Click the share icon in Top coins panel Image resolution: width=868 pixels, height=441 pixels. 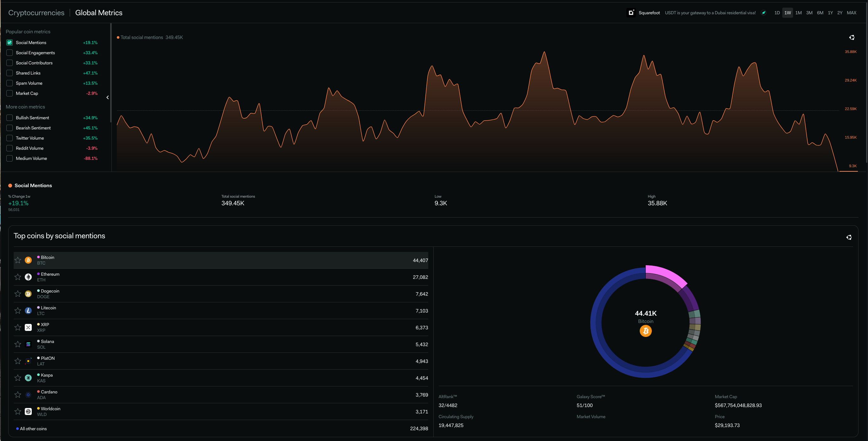point(849,237)
